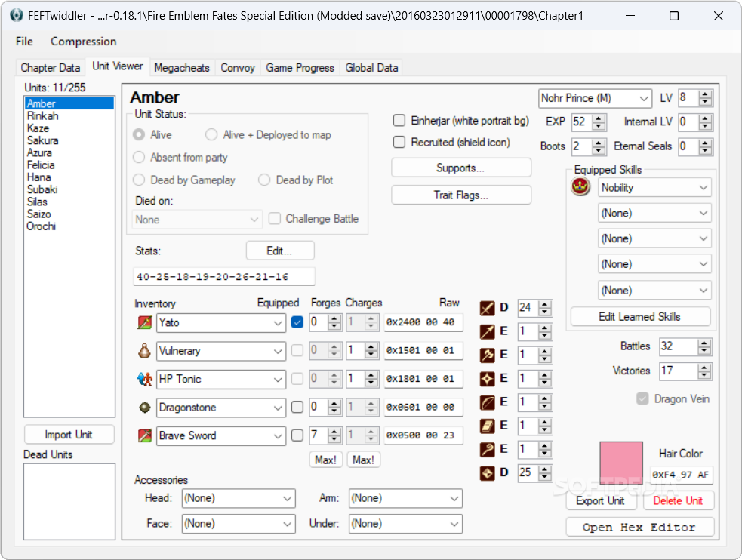Decrease Boots value with down arrow
The width and height of the screenshot is (742, 560).
(599, 150)
